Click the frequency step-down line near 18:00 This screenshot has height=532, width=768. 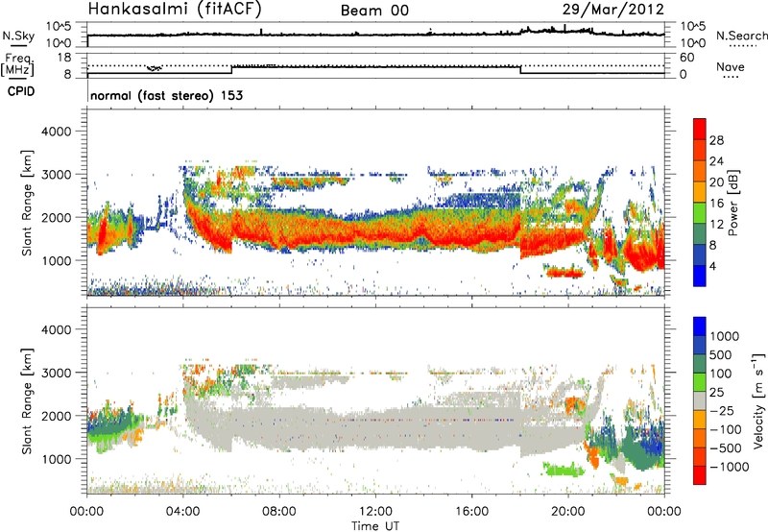coord(520,70)
